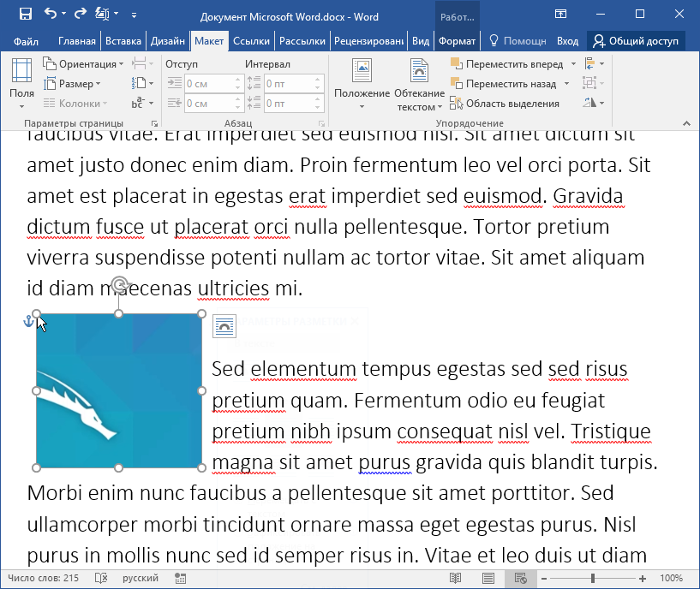Viewport: 700px width, 589px height.
Task: Expand the Переместить назад arrow
Action: (567, 83)
